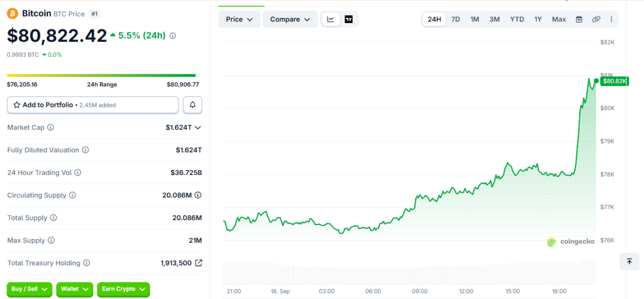Screen dimensions: 644x299
Task: Click the #1 rank badge
Action: tap(94, 13)
